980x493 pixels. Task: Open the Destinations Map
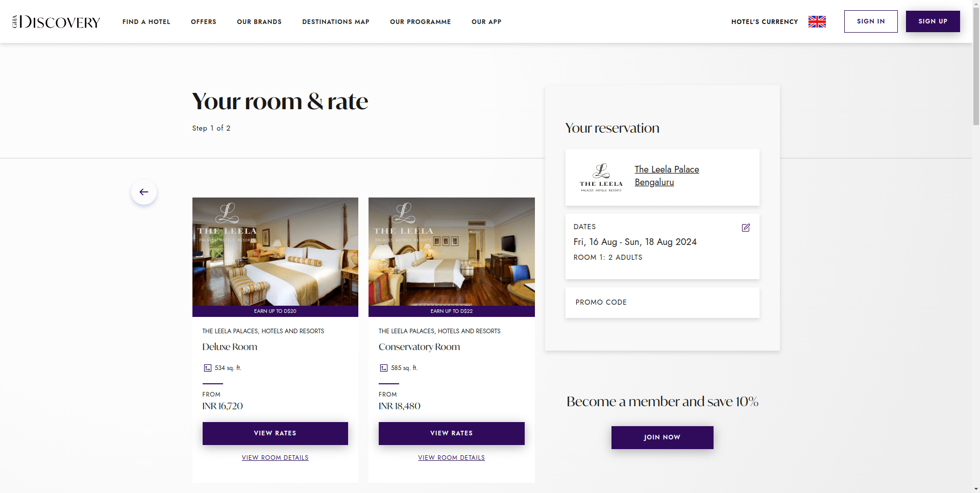(336, 22)
